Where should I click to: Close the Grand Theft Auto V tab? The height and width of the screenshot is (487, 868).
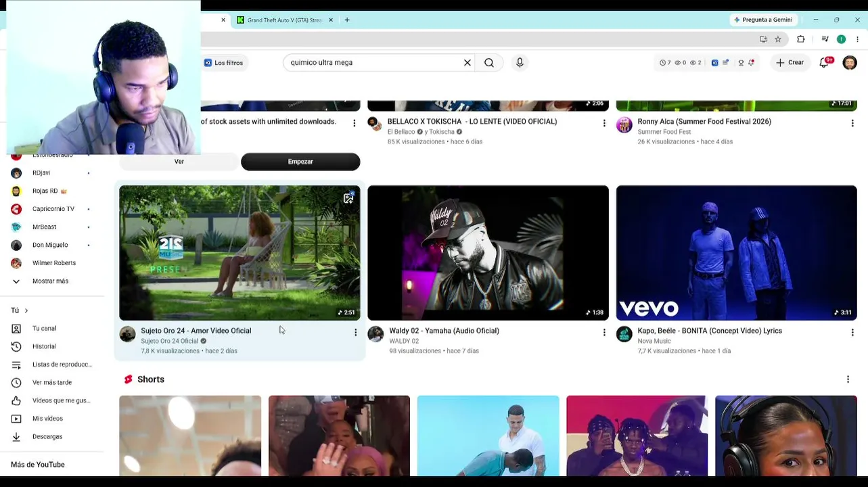(331, 20)
